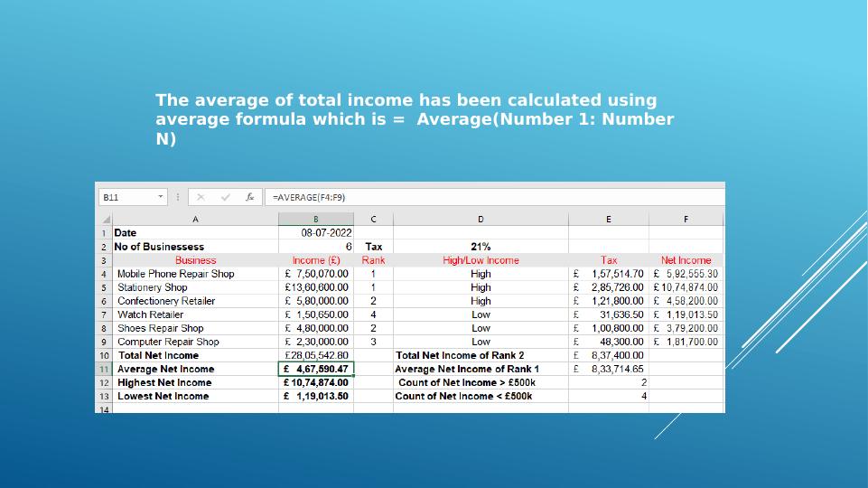Image resolution: width=868 pixels, height=488 pixels.
Task: Select the date cell 08-07-2022
Action: [x=315, y=233]
